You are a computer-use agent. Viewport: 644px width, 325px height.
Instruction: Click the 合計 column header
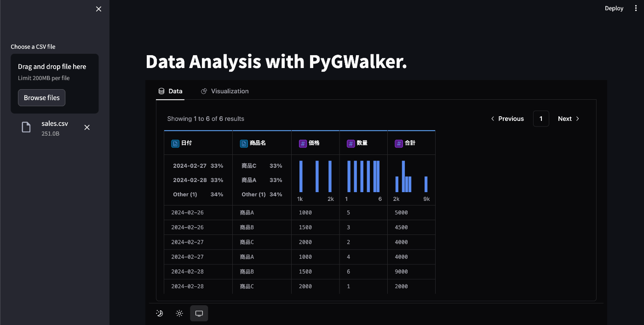click(411, 143)
